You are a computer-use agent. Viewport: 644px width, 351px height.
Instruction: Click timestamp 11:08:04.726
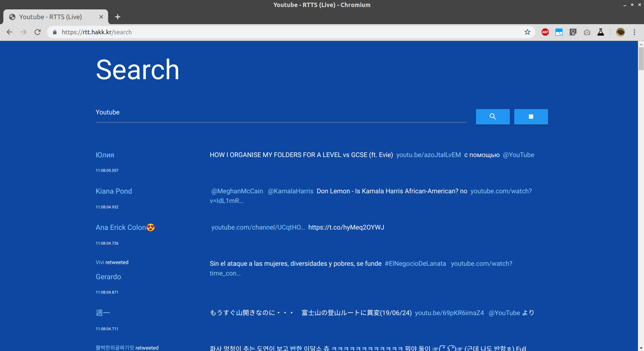click(107, 243)
